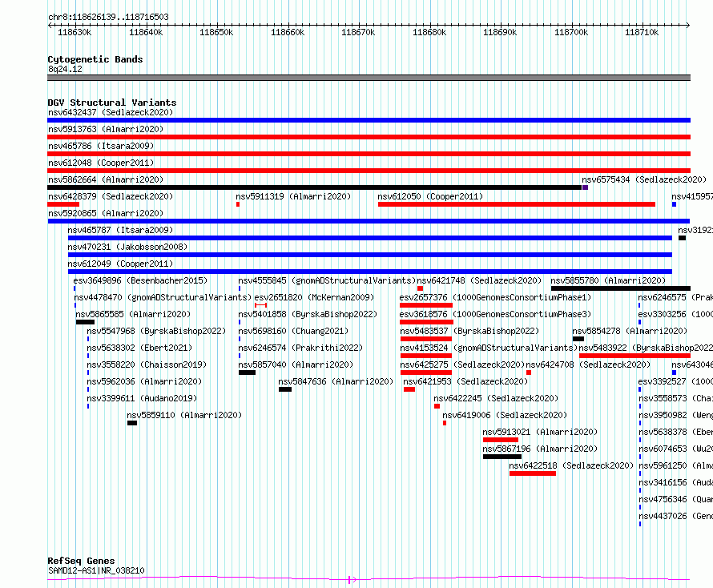The height and width of the screenshot is (588, 713).
Task: Open nsv5698160 (Chuang2021) label
Action: point(293,331)
